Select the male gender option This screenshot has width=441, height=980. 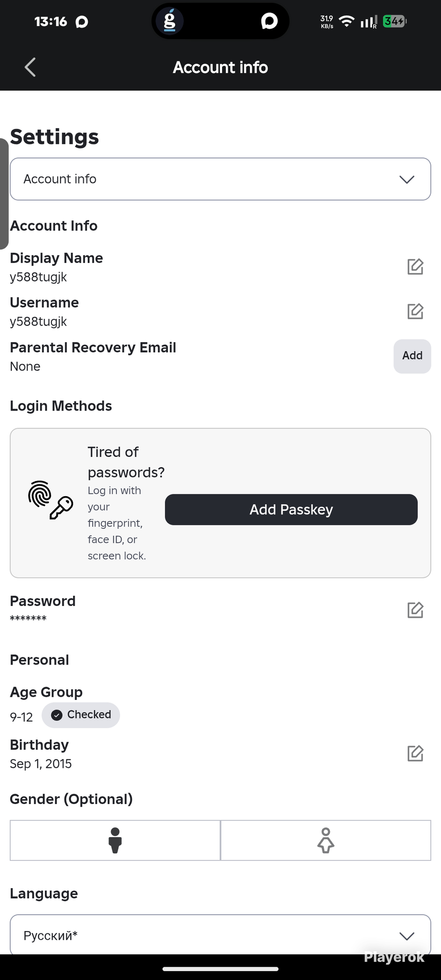click(115, 840)
